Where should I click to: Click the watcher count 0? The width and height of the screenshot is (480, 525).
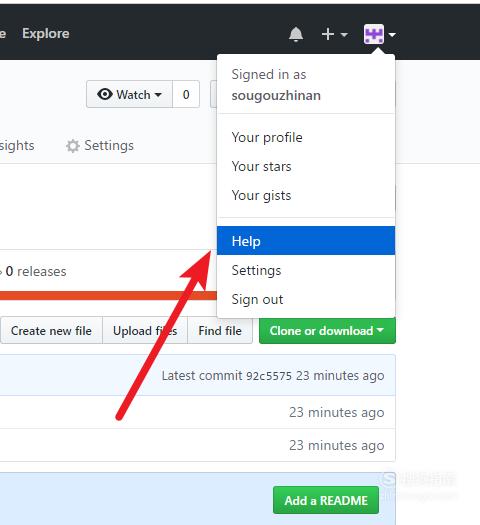186,94
